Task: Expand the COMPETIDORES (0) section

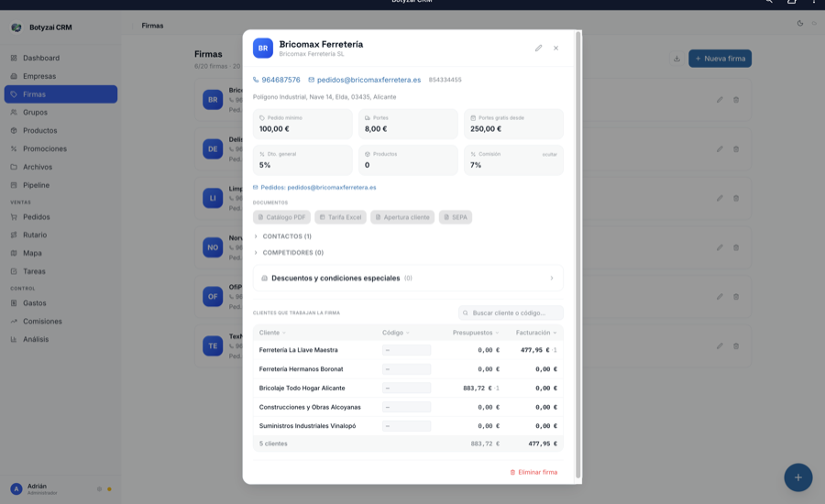Action: point(289,253)
